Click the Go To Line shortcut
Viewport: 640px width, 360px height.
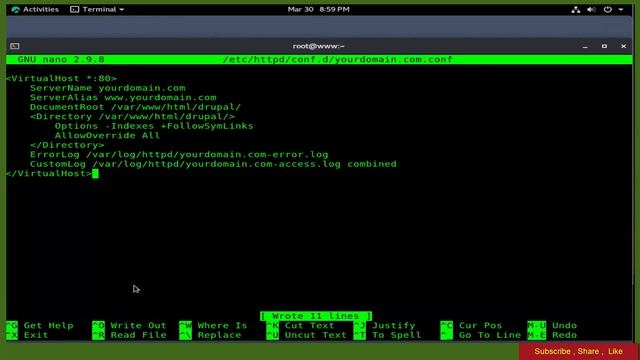point(480,335)
